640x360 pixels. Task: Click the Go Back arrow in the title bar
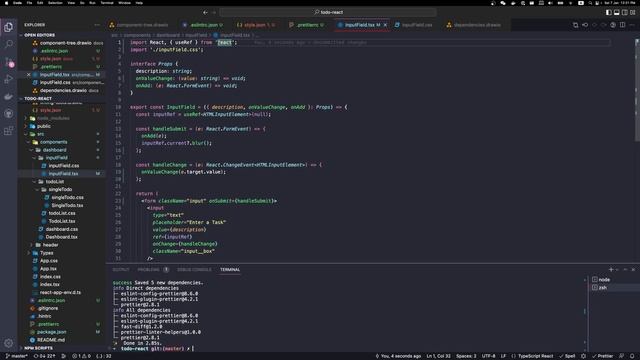(x=205, y=12)
